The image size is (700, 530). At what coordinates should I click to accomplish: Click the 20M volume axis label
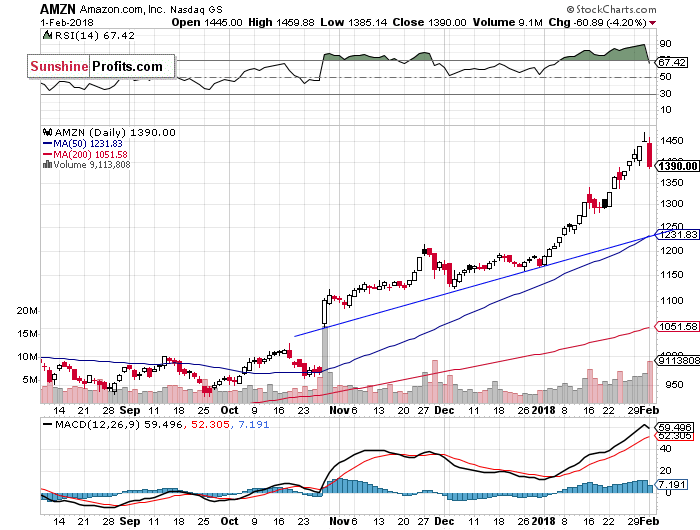(27, 311)
